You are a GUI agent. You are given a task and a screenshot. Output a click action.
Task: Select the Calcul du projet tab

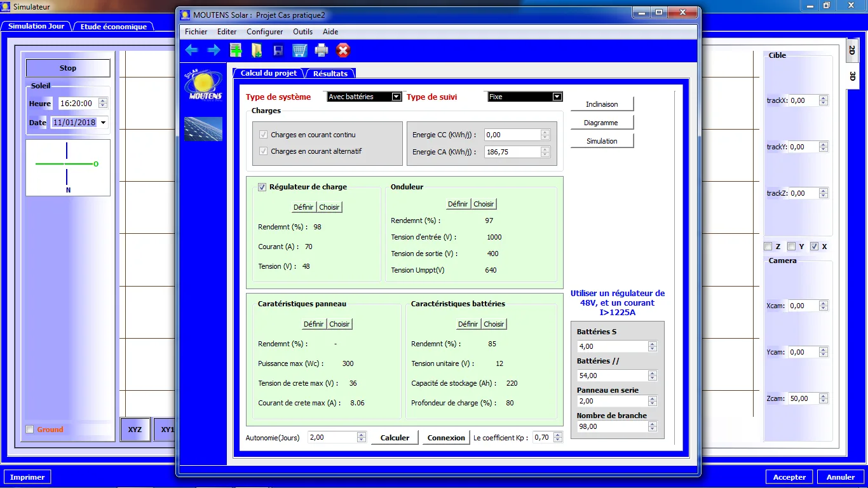[x=269, y=73]
